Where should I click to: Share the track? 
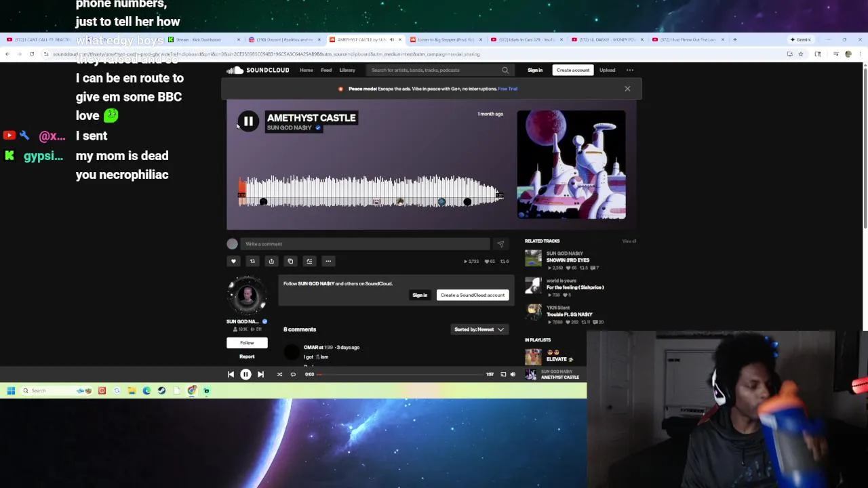271,261
